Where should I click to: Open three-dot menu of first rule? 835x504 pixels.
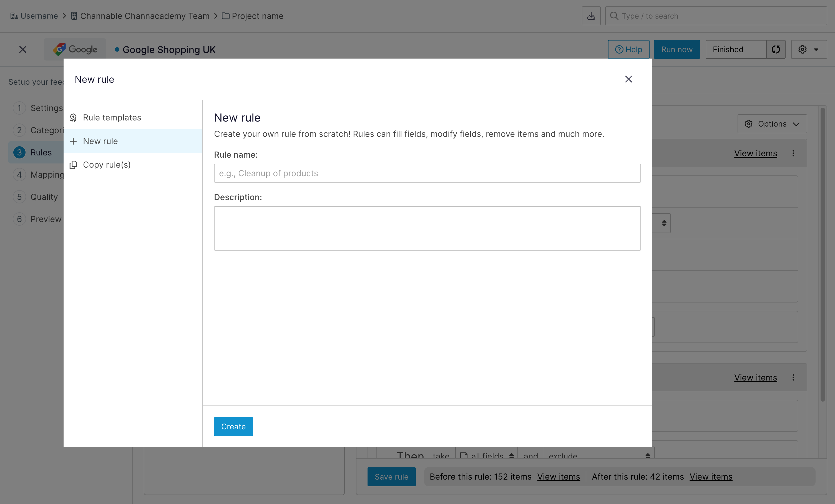coord(793,153)
